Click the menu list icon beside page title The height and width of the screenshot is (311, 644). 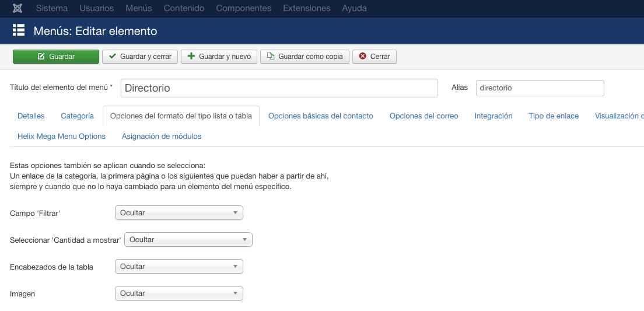pos(19,30)
